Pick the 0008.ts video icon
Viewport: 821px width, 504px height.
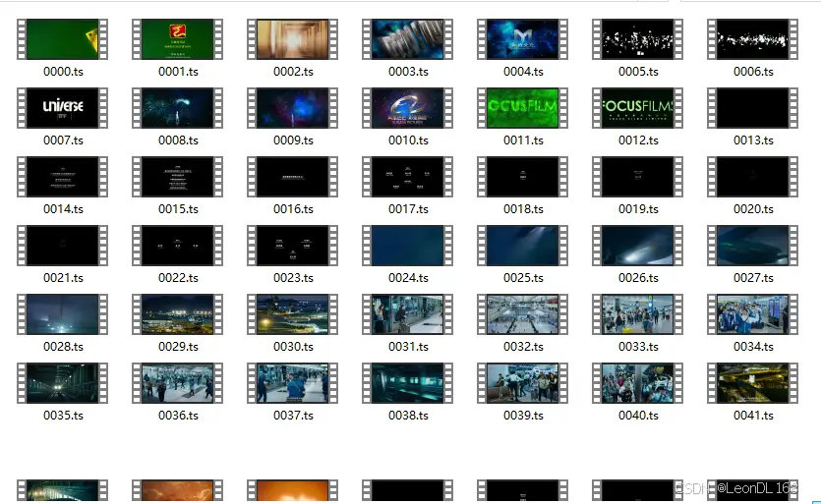(x=178, y=108)
